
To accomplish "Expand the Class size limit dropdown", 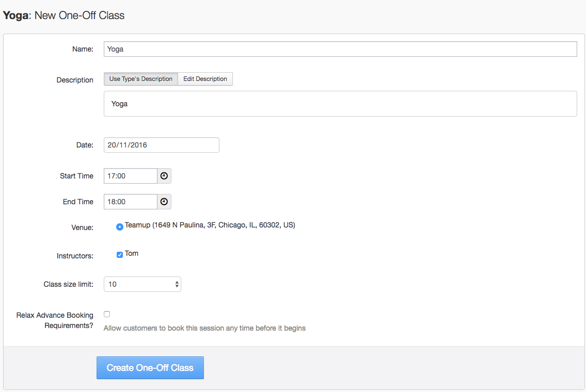I will [142, 284].
